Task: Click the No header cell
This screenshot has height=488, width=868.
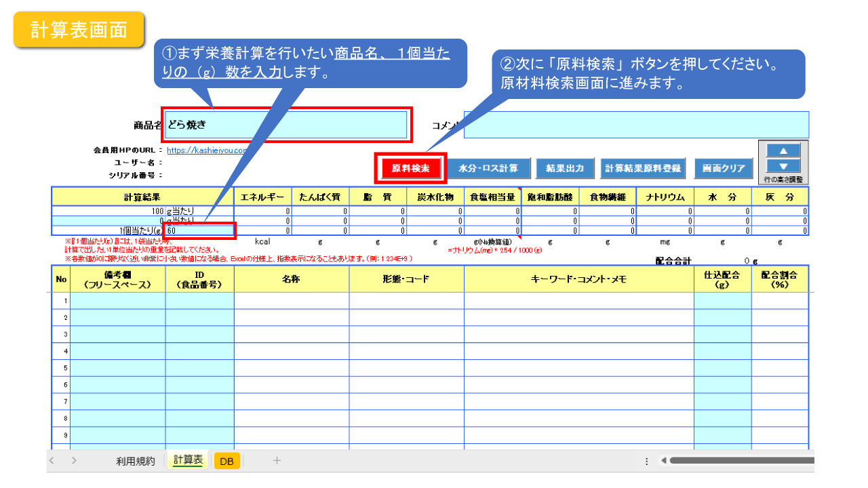Action: click(x=61, y=279)
